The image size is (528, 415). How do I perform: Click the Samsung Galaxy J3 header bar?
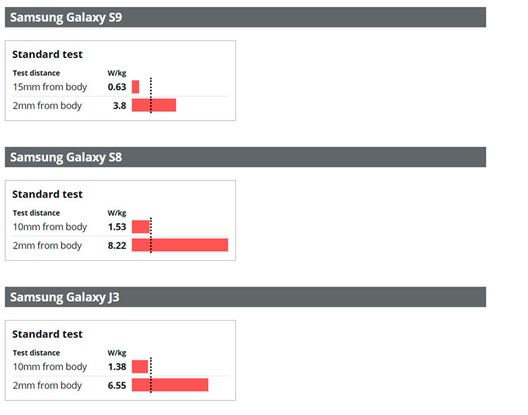click(245, 297)
